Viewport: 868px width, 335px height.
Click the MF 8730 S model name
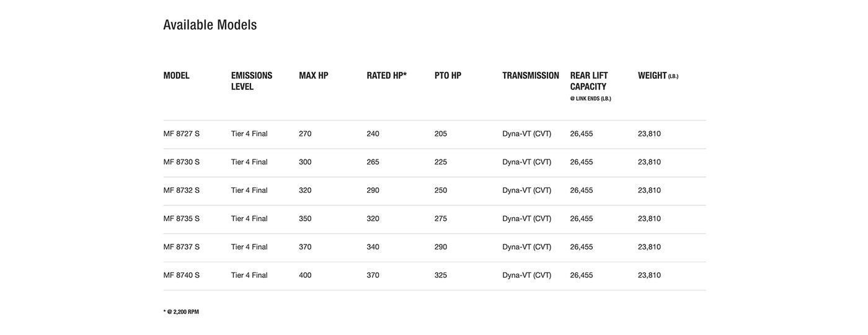click(182, 162)
